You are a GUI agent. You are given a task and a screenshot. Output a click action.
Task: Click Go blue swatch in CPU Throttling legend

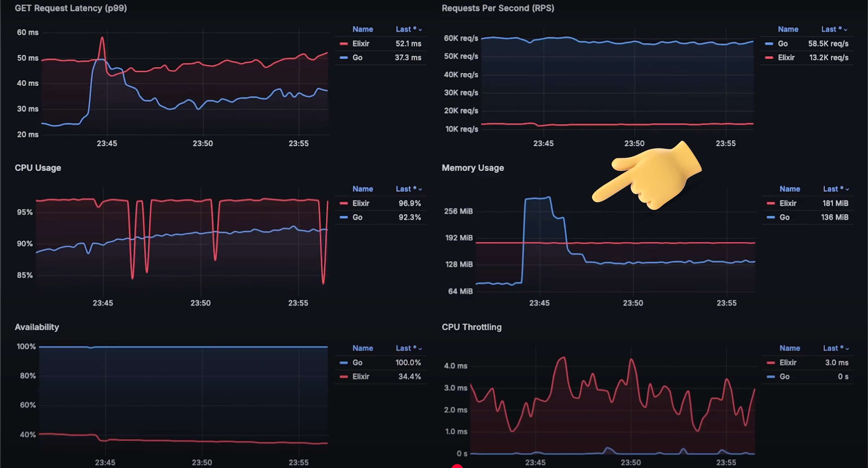point(770,377)
